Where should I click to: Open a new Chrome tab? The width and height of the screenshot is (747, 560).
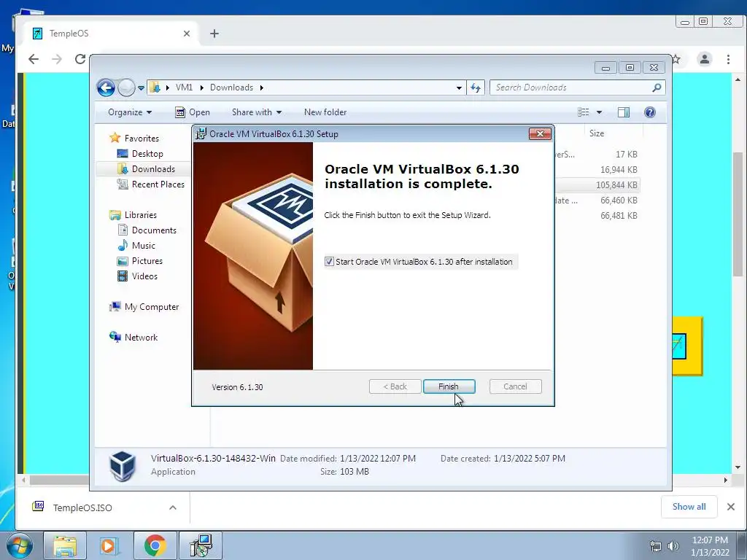[214, 34]
